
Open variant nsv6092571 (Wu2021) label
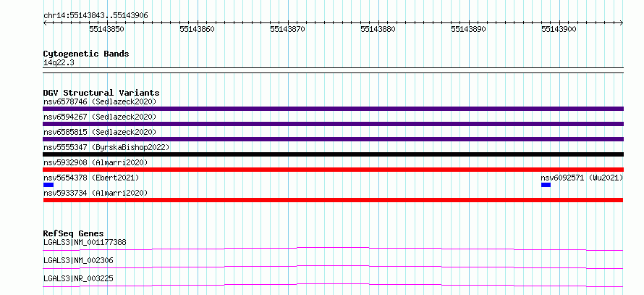582,178
